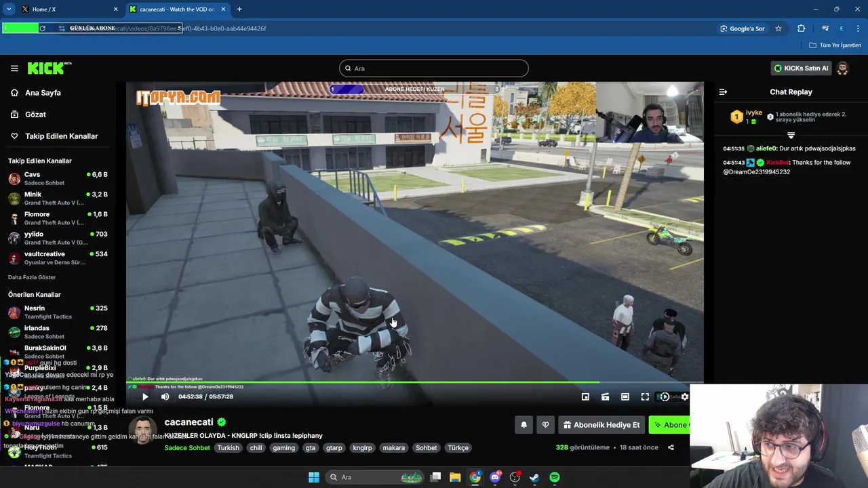Open Spotify from the taskbar
Viewport: 868px width, 488px height.
pyautogui.click(x=555, y=477)
